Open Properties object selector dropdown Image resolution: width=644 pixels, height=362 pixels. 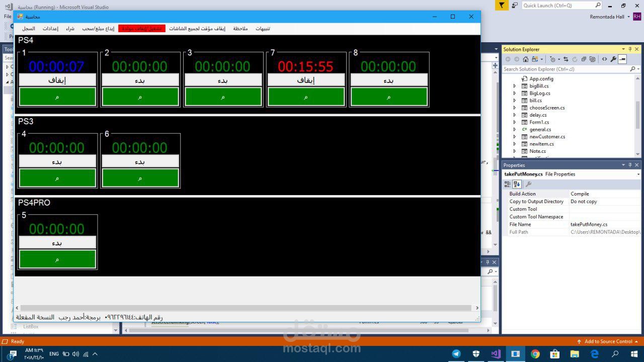pos(638,174)
